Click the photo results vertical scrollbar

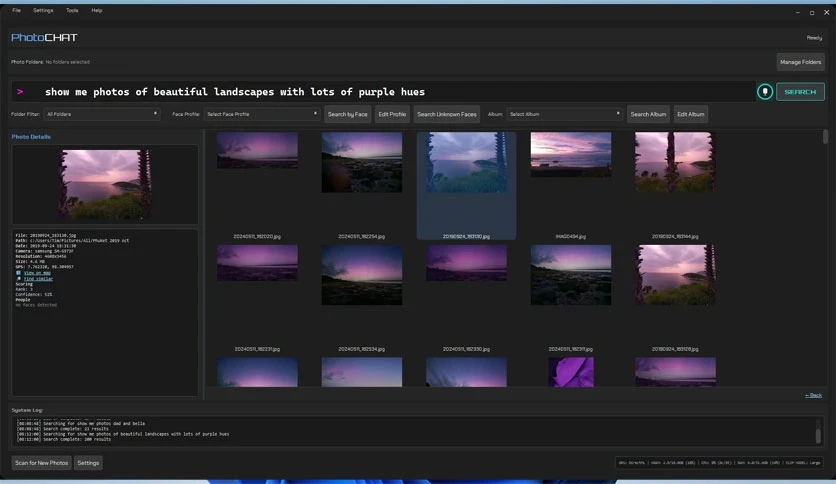[x=825, y=136]
